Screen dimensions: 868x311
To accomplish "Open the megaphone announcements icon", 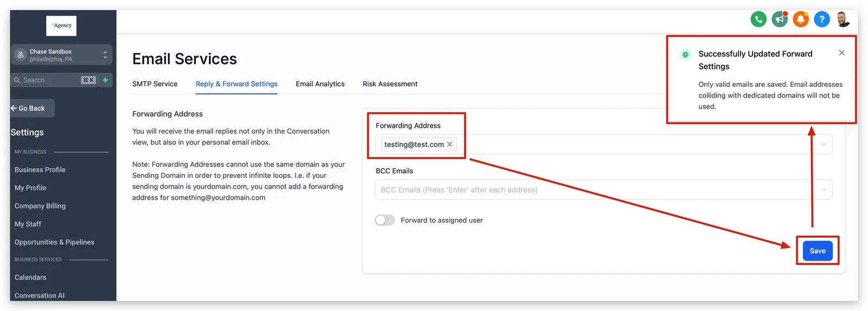I will (780, 20).
